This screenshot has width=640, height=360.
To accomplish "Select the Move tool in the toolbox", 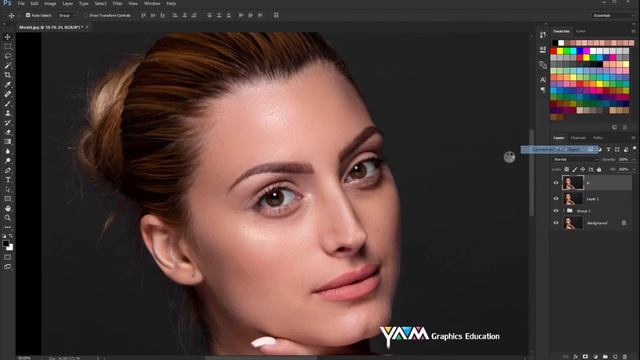I will pyautogui.click(x=8, y=37).
